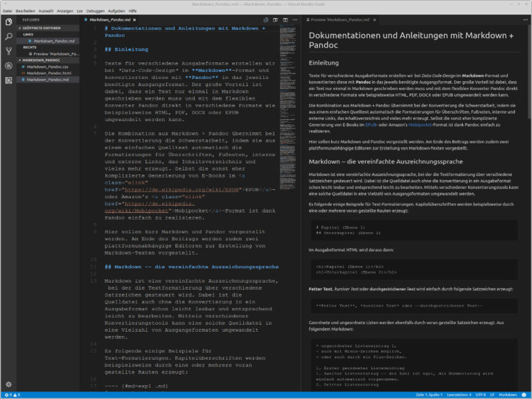This screenshot has width=532, height=399.
Task: Open Markdown_Pandoc.css in the file tree
Action: (x=48, y=66)
